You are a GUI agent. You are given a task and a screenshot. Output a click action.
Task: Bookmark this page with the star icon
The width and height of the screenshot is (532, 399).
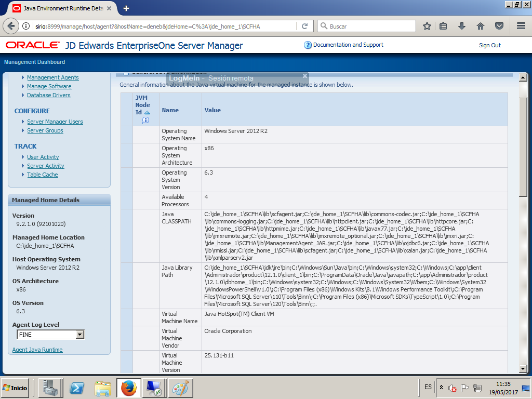coord(427,26)
